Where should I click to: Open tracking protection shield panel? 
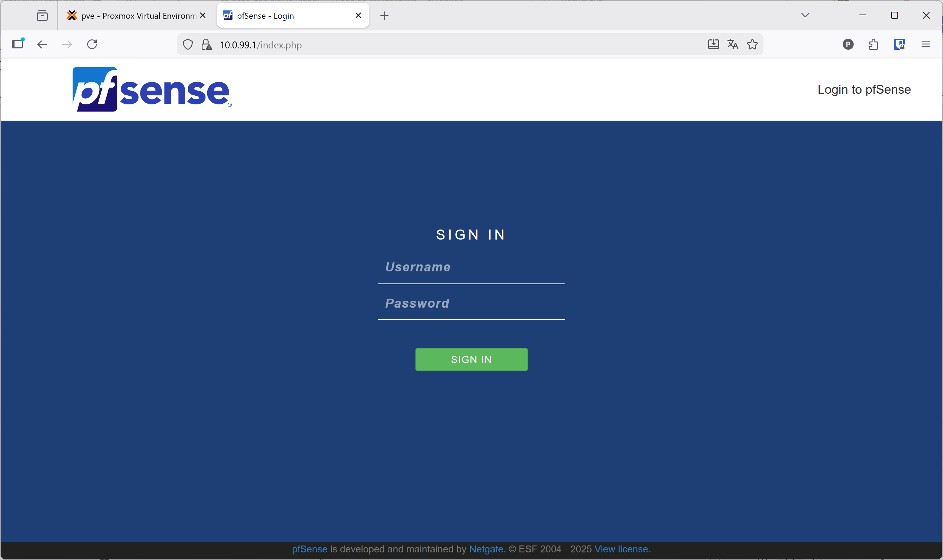point(188,45)
